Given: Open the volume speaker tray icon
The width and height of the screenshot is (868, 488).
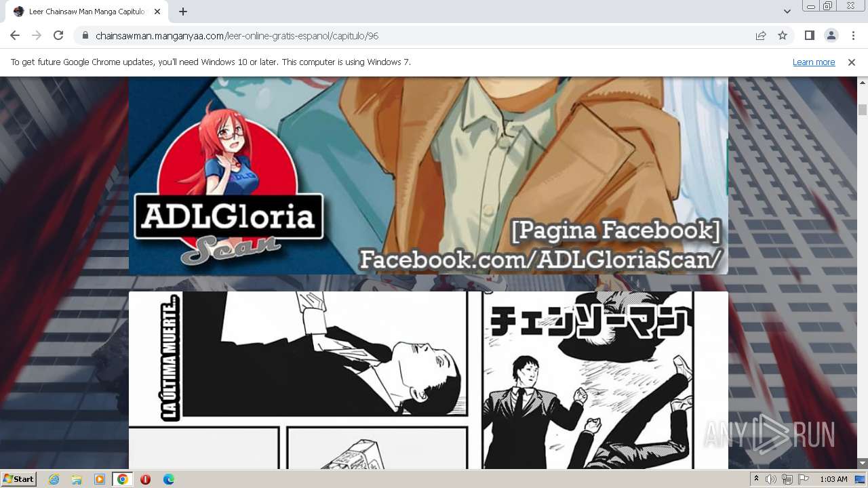Looking at the screenshot, I should tap(771, 479).
